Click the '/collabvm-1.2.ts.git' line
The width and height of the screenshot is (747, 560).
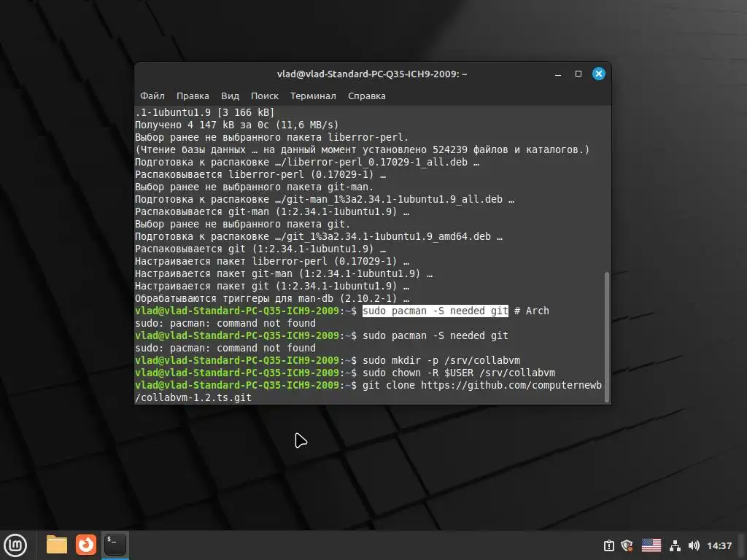click(x=193, y=397)
